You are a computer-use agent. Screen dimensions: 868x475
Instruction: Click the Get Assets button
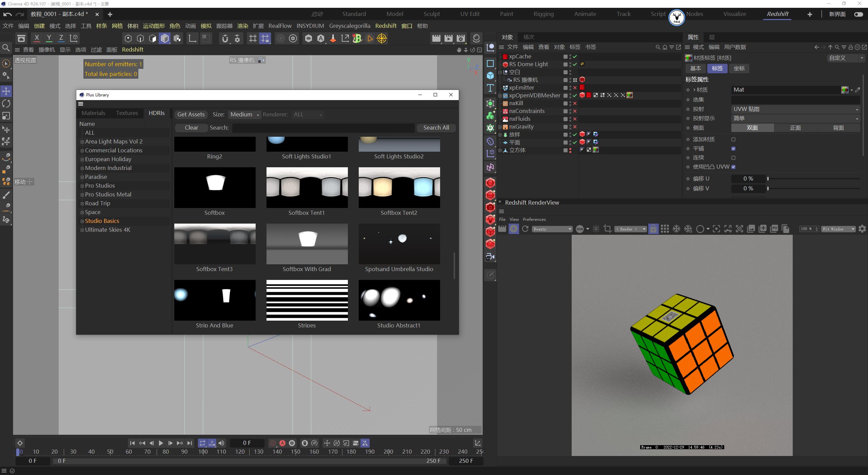click(x=191, y=114)
